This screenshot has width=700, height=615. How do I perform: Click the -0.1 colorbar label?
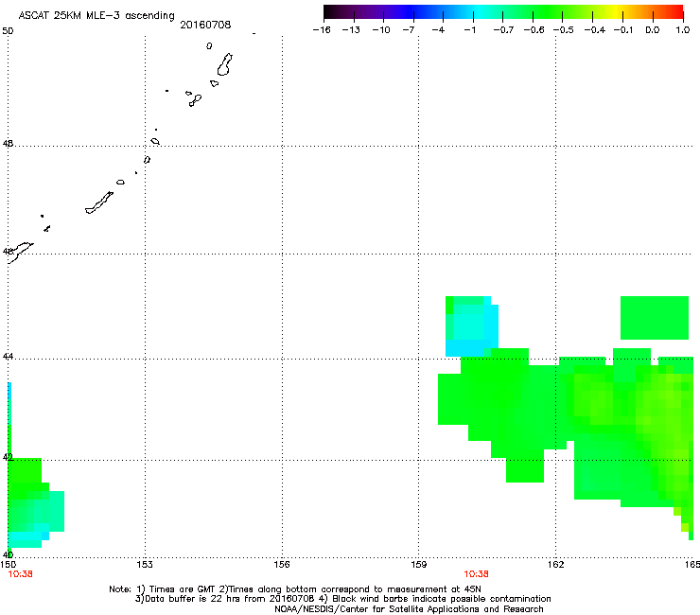[622, 30]
